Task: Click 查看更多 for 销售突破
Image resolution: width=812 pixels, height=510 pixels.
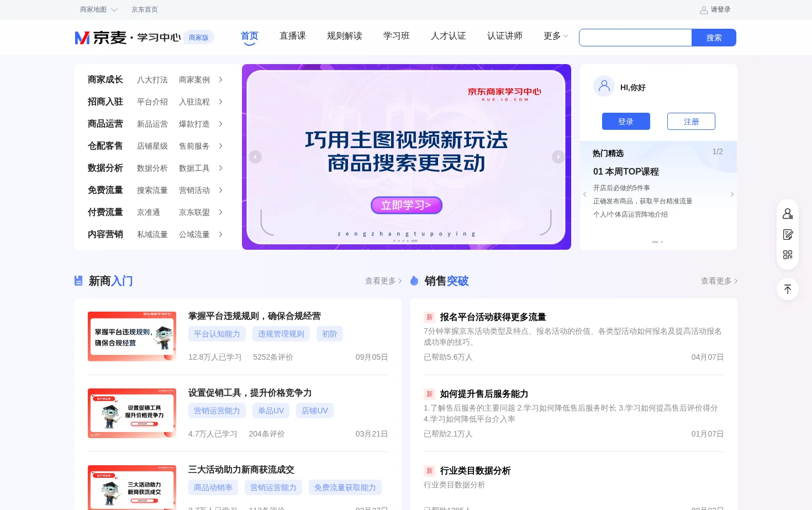Action: (x=719, y=281)
